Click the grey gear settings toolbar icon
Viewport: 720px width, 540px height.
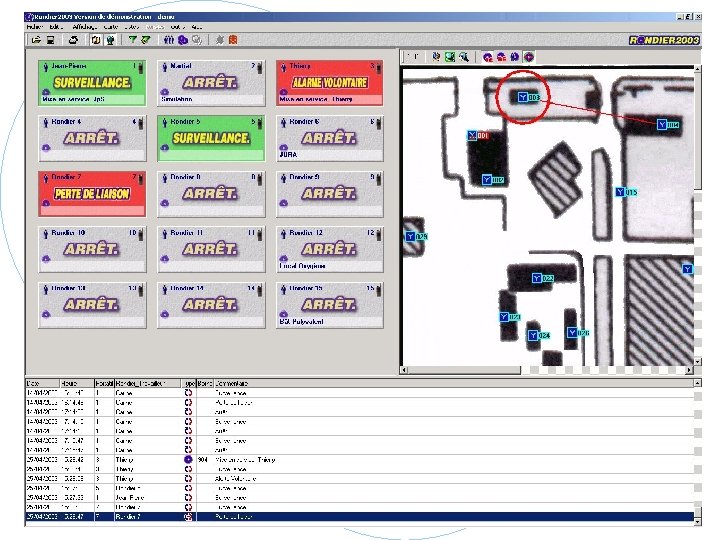[x=219, y=40]
